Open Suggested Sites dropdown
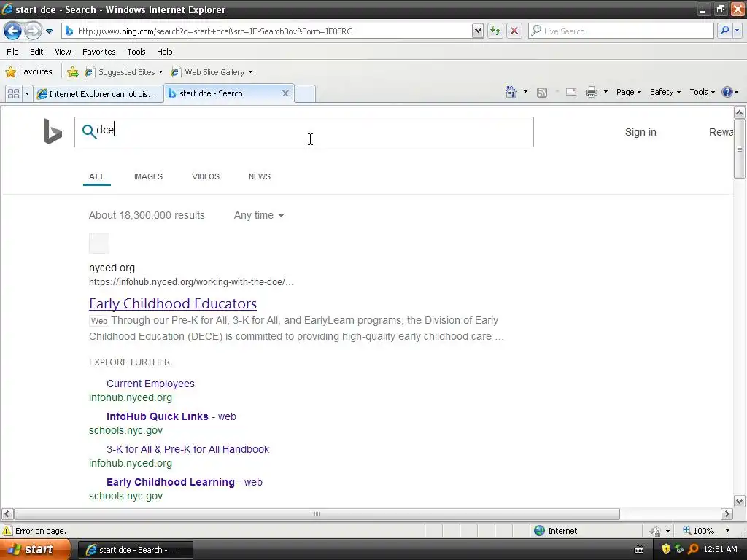Image resolution: width=747 pixels, height=560 pixels. (123, 72)
